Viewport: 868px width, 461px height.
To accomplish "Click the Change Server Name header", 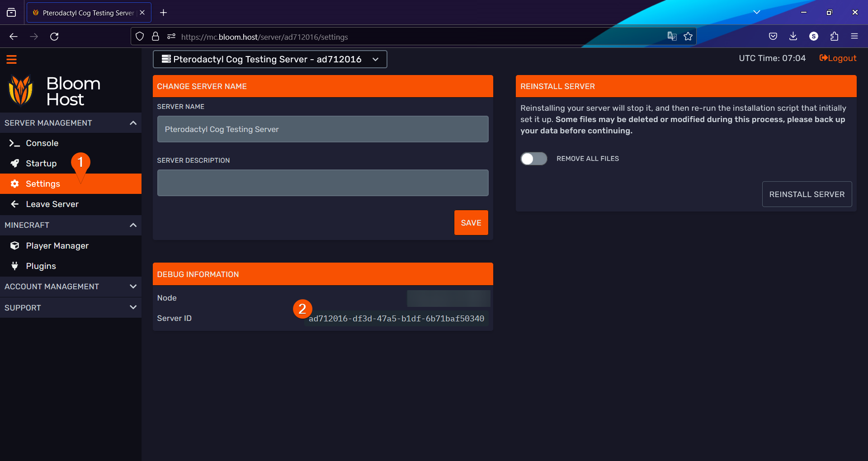I will point(323,86).
